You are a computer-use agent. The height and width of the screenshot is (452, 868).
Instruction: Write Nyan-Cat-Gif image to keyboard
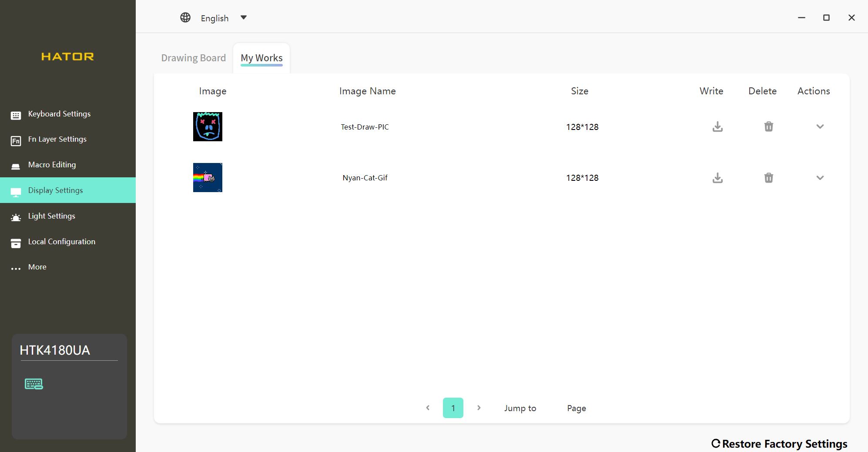717,178
